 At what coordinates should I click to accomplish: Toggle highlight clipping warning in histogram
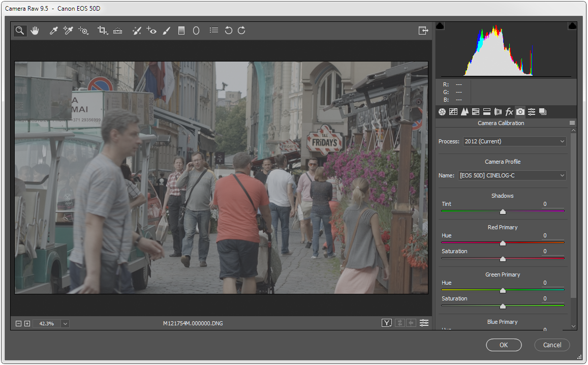(x=572, y=26)
